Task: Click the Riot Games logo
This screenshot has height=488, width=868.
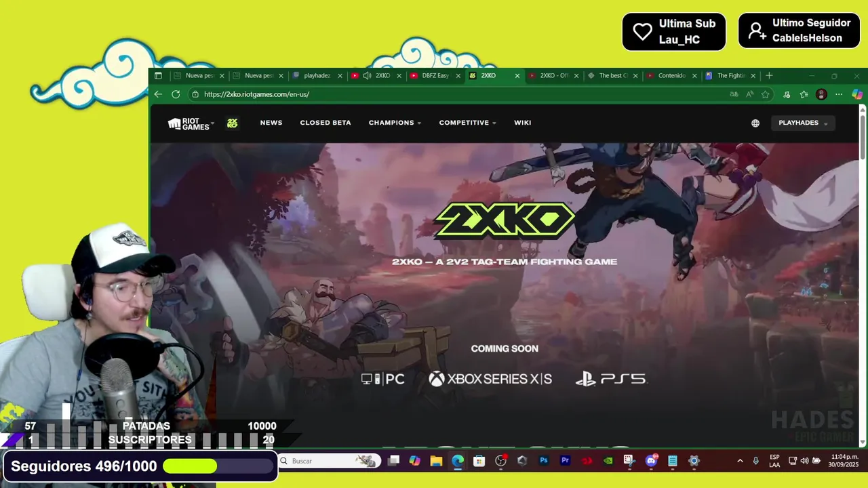Action: (x=189, y=123)
